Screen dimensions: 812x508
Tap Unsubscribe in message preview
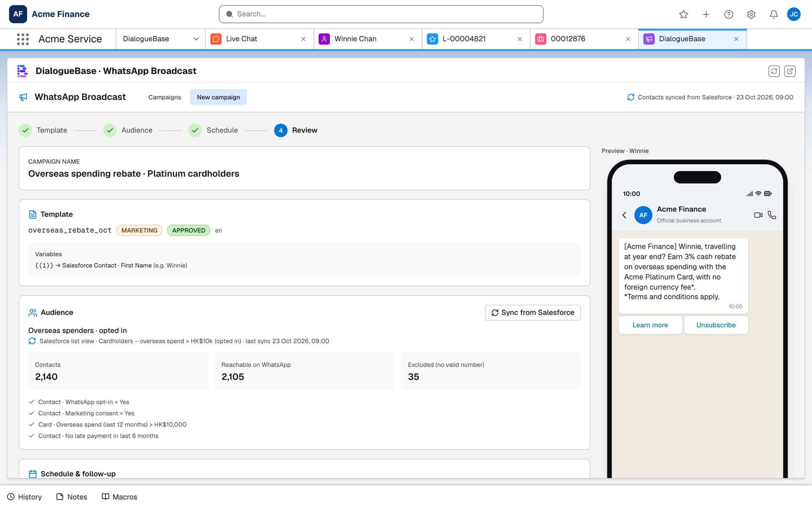click(716, 325)
